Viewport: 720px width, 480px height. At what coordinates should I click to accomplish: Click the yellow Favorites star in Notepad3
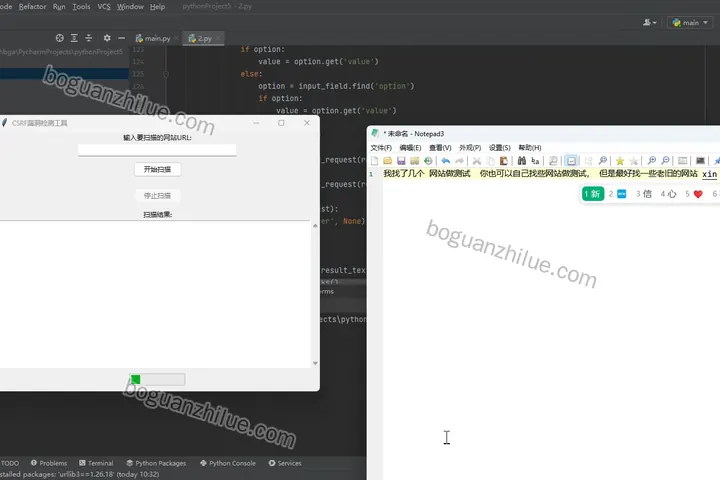pos(620,161)
